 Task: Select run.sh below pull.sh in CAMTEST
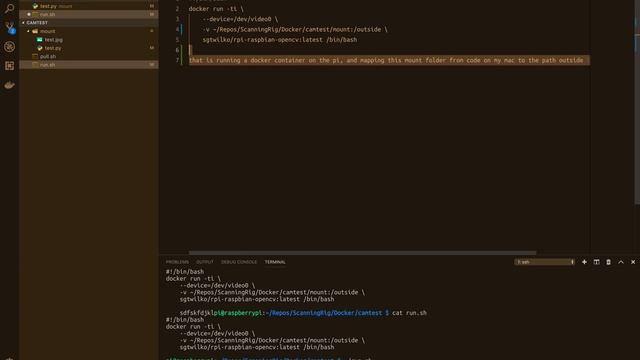tap(89, 65)
